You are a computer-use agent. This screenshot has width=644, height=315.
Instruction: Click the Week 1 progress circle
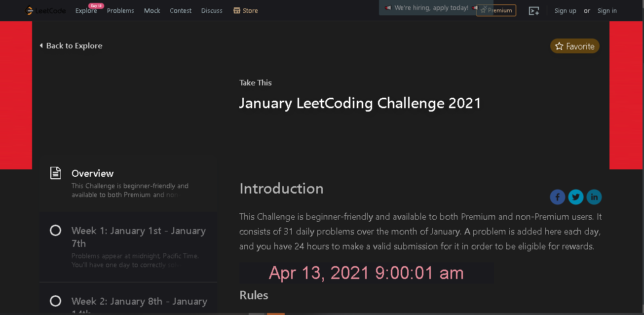tap(56, 231)
